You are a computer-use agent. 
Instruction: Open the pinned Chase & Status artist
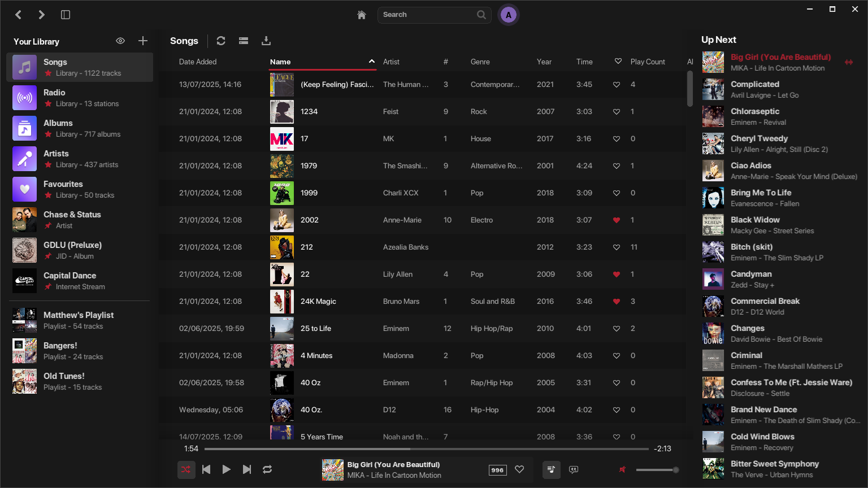pos(80,220)
